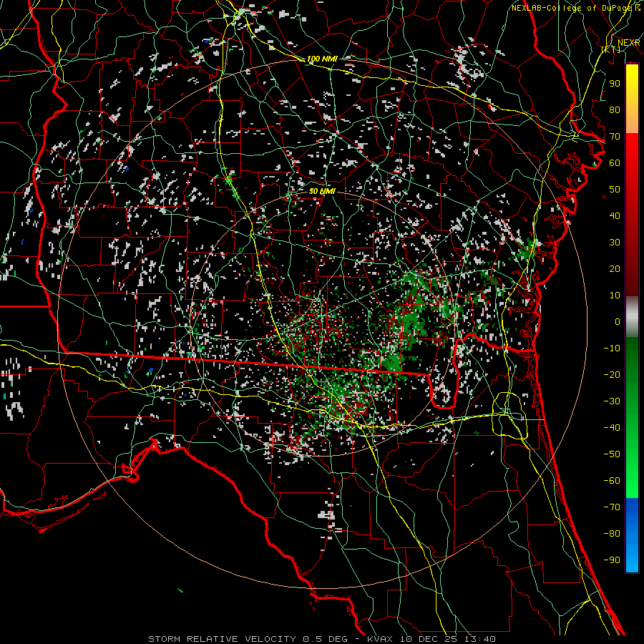The image size is (644, 644).
Task: Click the blue bottom segment of velocity color bar
Action: pos(632,535)
